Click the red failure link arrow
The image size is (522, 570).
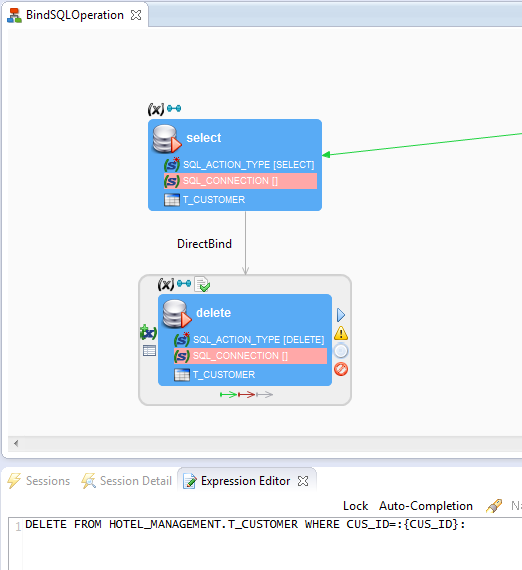coord(246,394)
